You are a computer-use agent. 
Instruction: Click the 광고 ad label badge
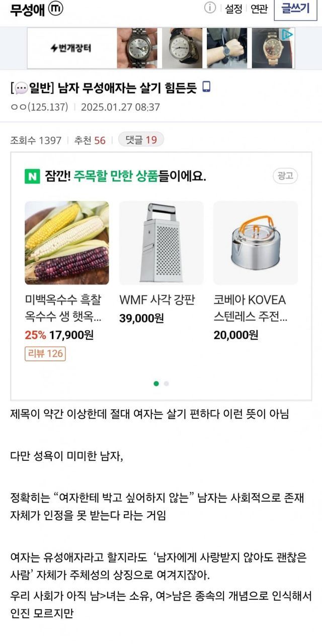click(x=286, y=176)
